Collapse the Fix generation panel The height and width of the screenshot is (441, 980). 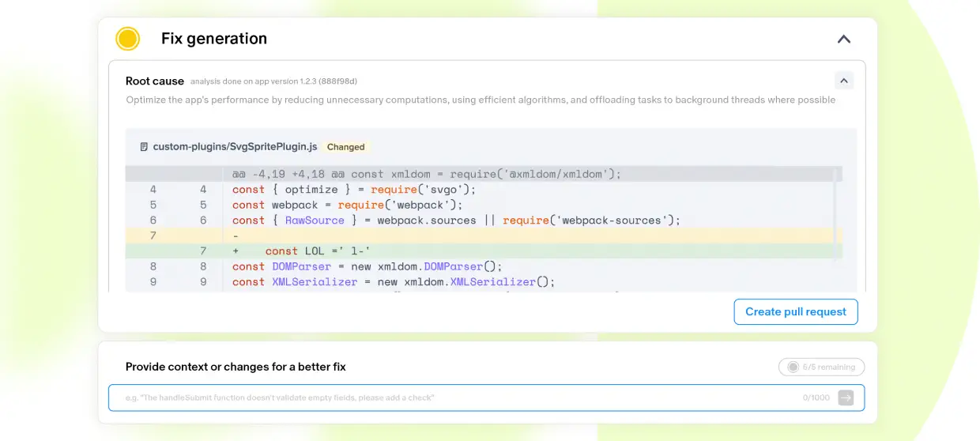point(844,39)
